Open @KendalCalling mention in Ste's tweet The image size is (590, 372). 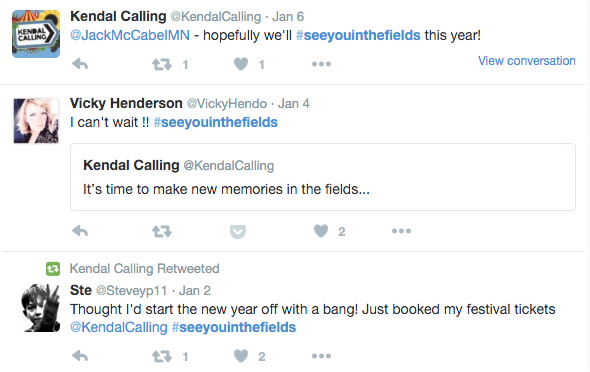(119, 327)
